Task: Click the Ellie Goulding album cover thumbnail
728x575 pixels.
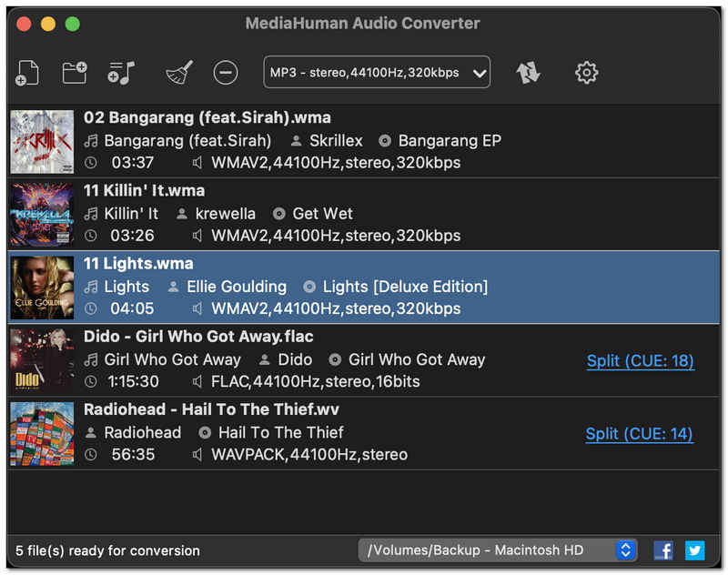Action: tap(42, 287)
